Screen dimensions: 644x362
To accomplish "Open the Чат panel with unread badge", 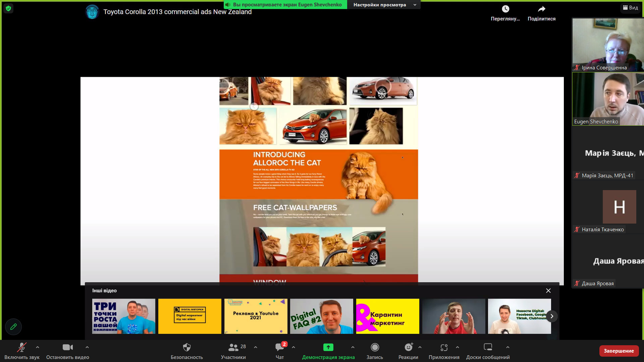I will [280, 351].
